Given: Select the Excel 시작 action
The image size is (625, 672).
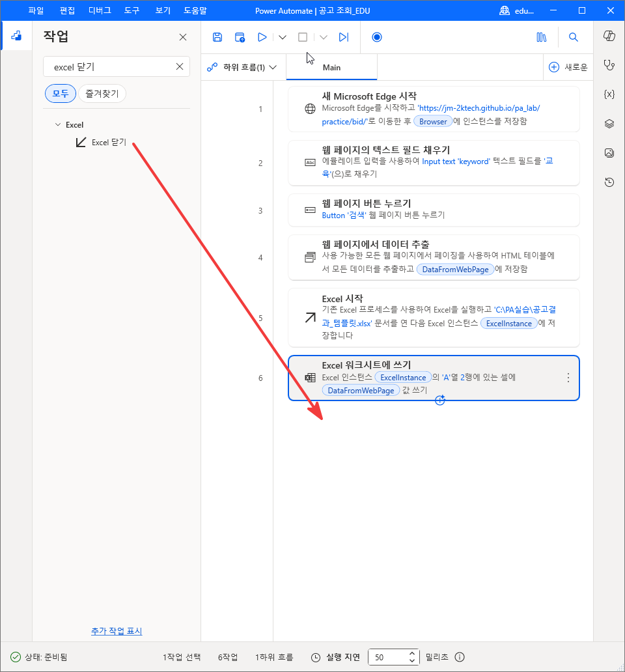Looking at the screenshot, I should tap(434, 318).
